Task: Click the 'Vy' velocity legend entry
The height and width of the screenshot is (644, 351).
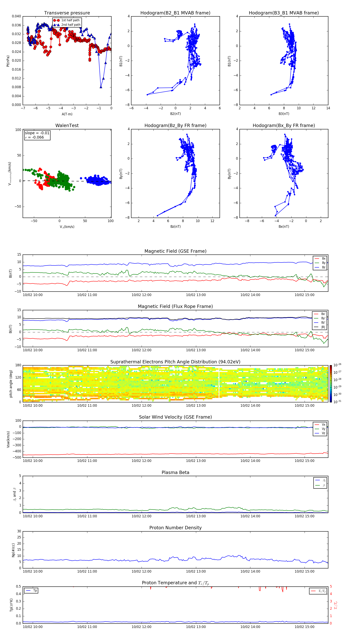Action: (x=320, y=429)
